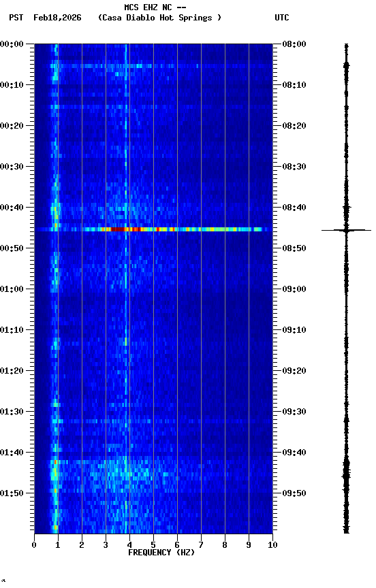Click the 01:10 PST time label
Screen dimensions: 376x588
coord(12,330)
